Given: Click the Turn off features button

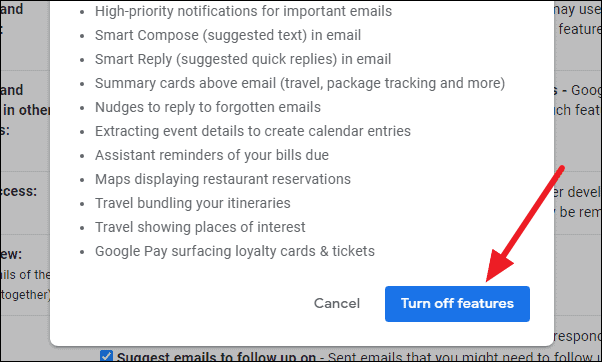Looking at the screenshot, I should click(457, 304).
